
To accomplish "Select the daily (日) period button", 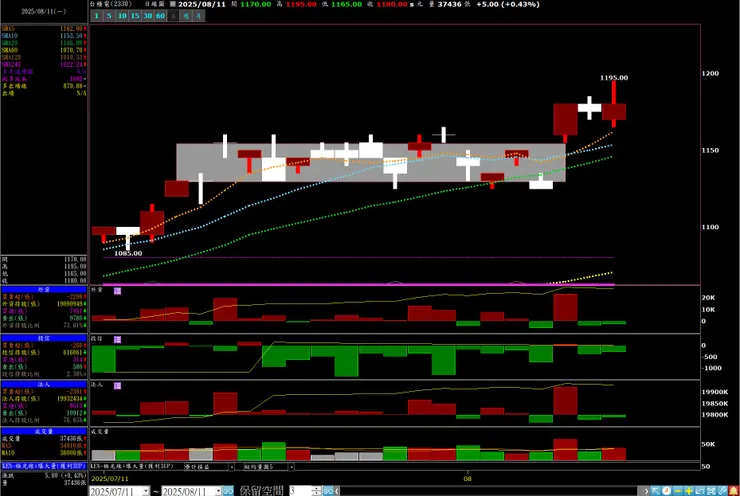I will tap(173, 16).
